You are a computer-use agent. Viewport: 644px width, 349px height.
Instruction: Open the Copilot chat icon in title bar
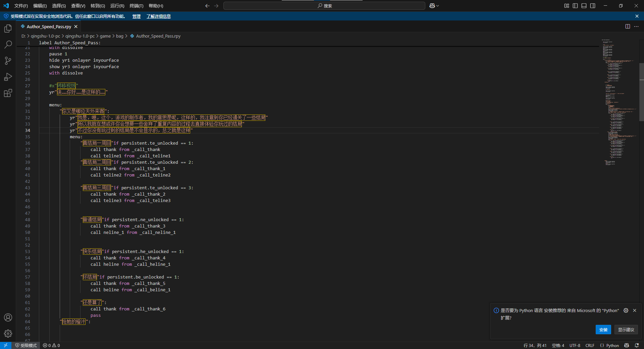[432, 6]
